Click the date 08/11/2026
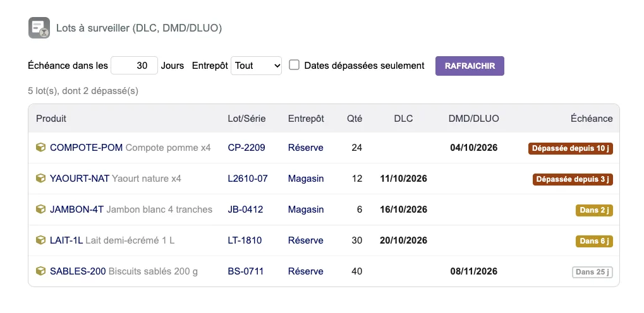 (x=474, y=271)
